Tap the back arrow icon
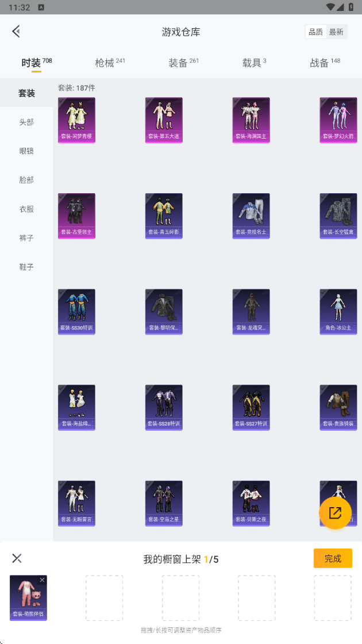This screenshot has height=644, width=362. 16,31
